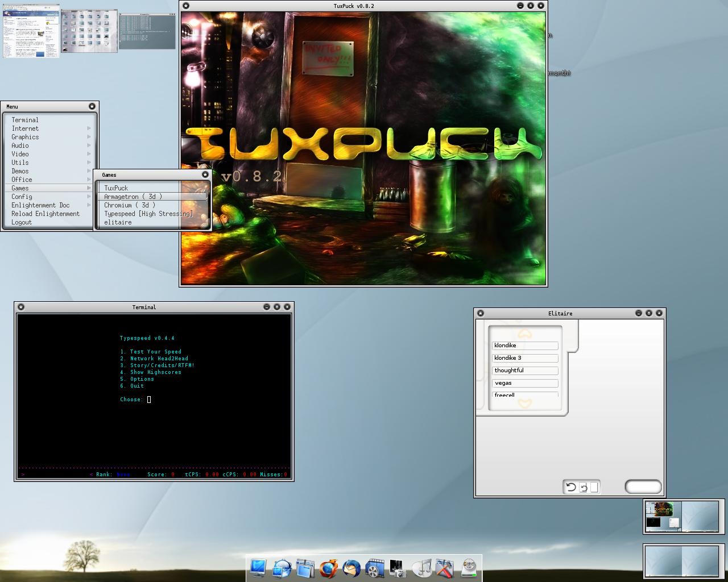Choose Logout from the Menu
The height and width of the screenshot is (582, 728).
click(x=49, y=222)
